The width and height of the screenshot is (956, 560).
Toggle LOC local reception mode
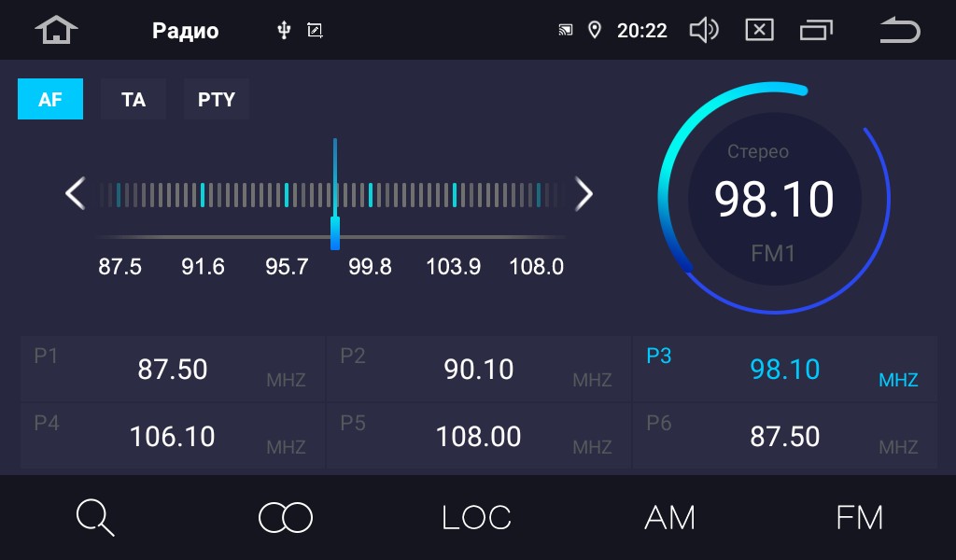(x=476, y=518)
